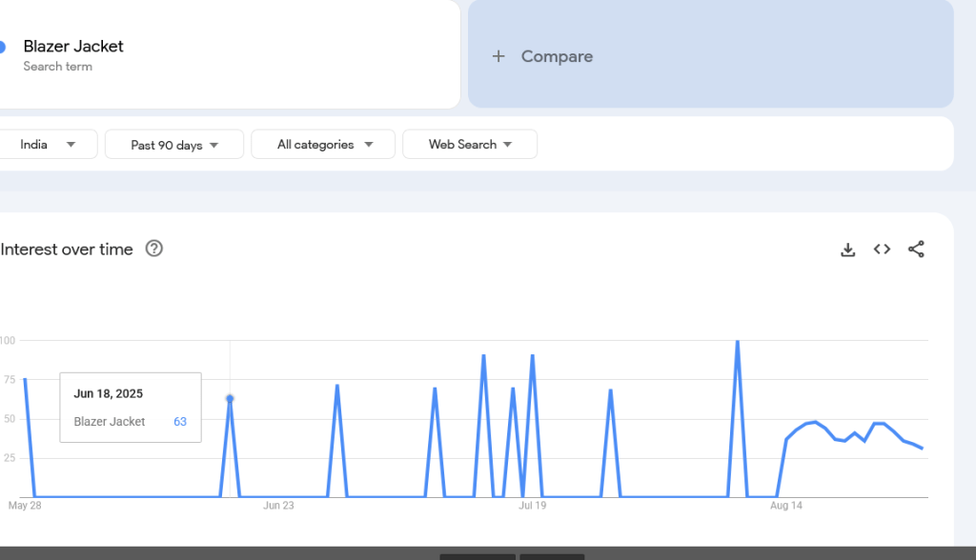This screenshot has height=560, width=976.
Task: Click the Jun 23 axis label
Action: pyautogui.click(x=278, y=506)
